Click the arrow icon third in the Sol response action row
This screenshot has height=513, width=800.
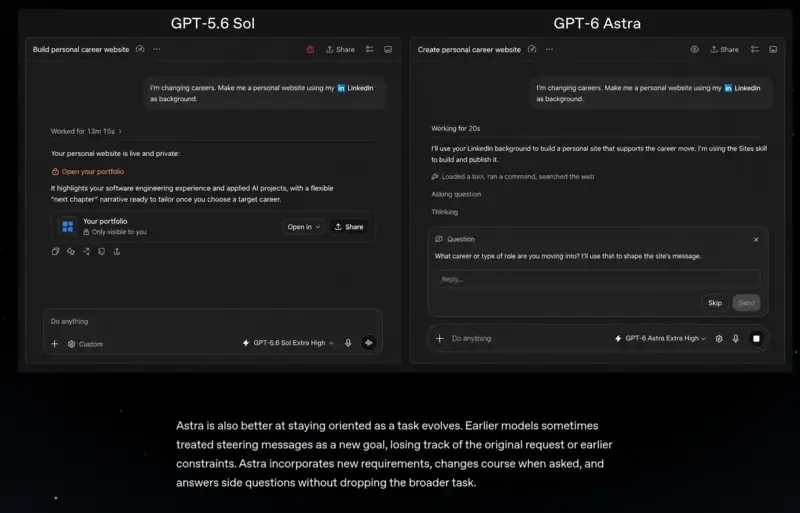tap(86, 251)
